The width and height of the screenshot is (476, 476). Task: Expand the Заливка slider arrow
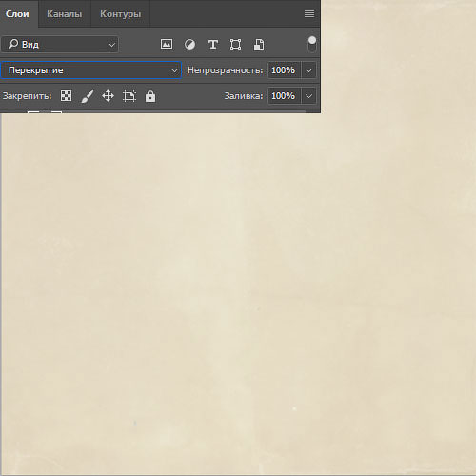click(x=308, y=96)
